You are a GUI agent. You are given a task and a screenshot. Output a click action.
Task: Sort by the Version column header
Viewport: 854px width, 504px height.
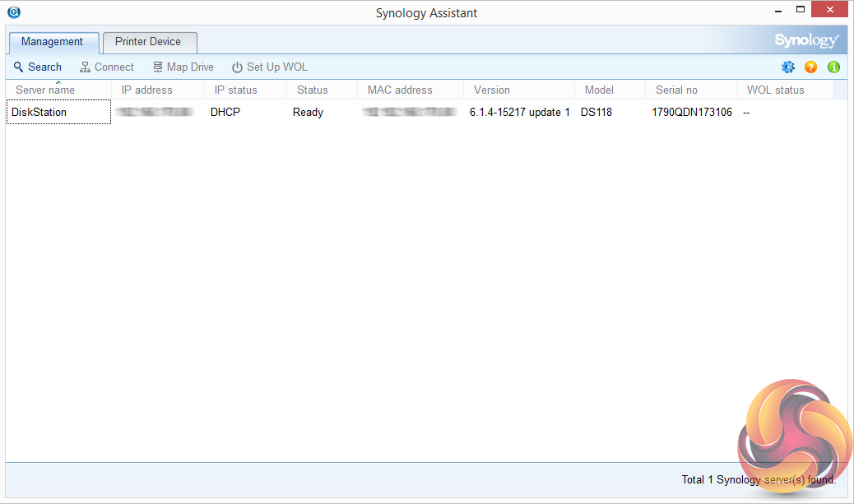coord(519,90)
